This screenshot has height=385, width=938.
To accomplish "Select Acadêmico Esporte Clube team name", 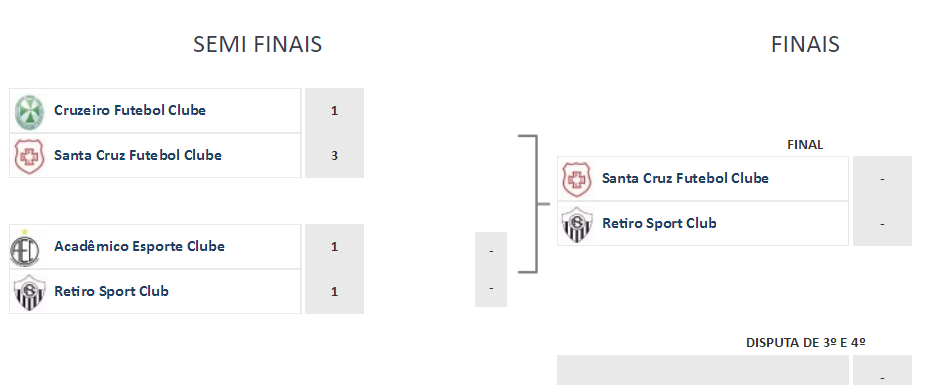I will (x=139, y=246).
